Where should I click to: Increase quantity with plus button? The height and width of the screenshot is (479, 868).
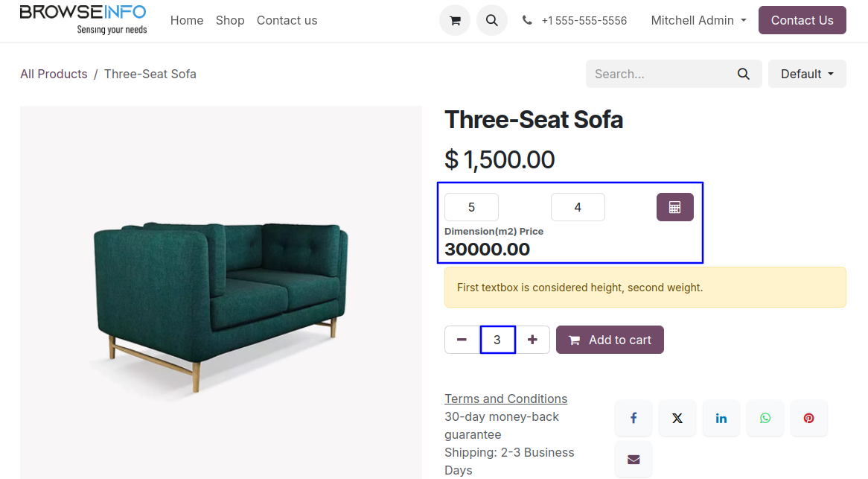click(532, 340)
